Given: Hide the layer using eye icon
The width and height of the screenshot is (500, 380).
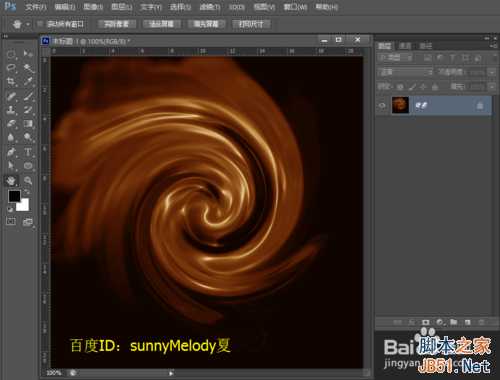Looking at the screenshot, I should point(382,106).
